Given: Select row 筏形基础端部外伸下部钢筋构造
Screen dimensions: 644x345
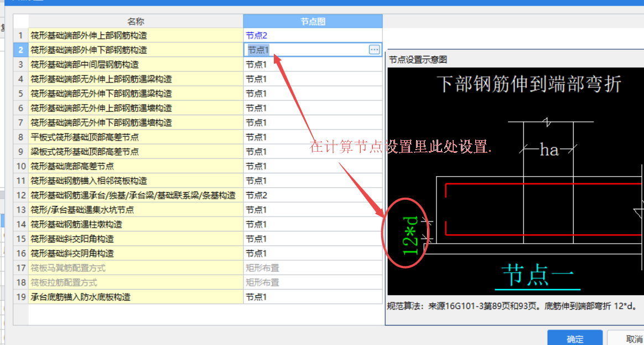Looking at the screenshot, I should pos(136,50).
